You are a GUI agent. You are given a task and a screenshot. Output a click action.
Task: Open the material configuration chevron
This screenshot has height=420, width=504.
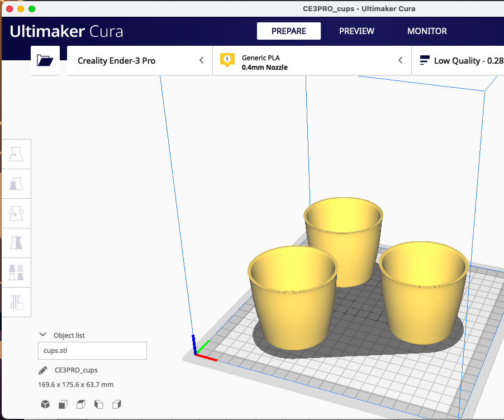pyautogui.click(x=400, y=60)
